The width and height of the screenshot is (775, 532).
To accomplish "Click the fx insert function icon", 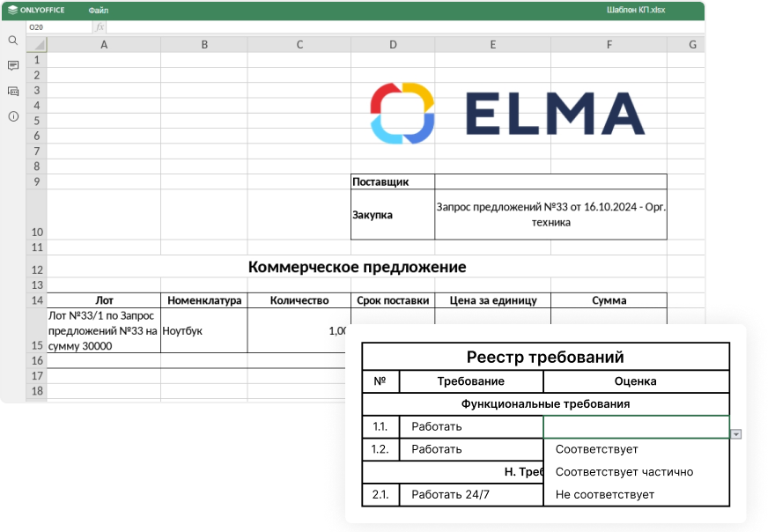I will [x=100, y=27].
